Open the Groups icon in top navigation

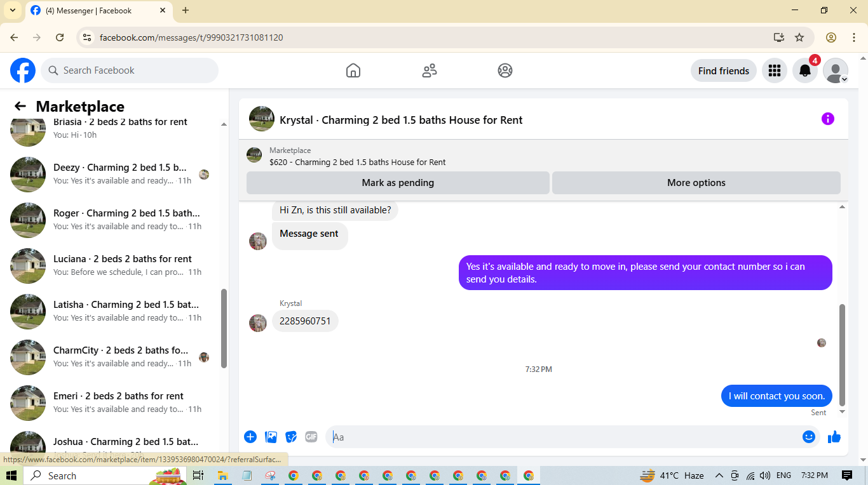(505, 70)
